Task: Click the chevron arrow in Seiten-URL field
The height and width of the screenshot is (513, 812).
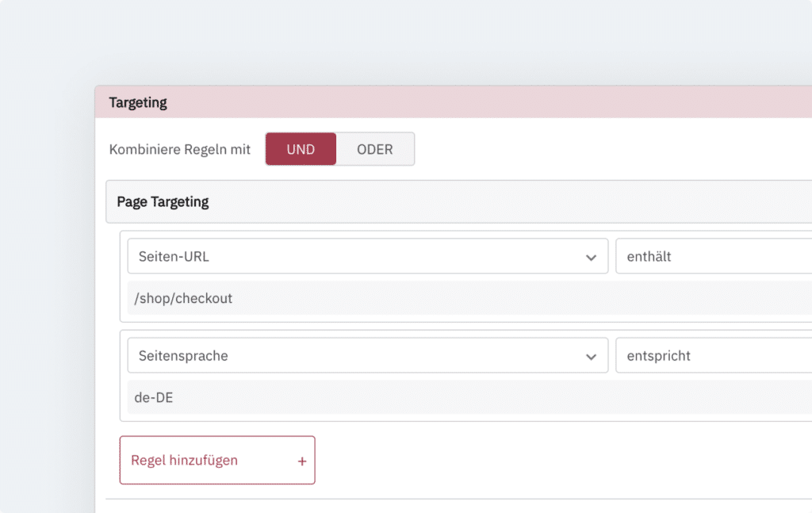Action: click(x=591, y=257)
